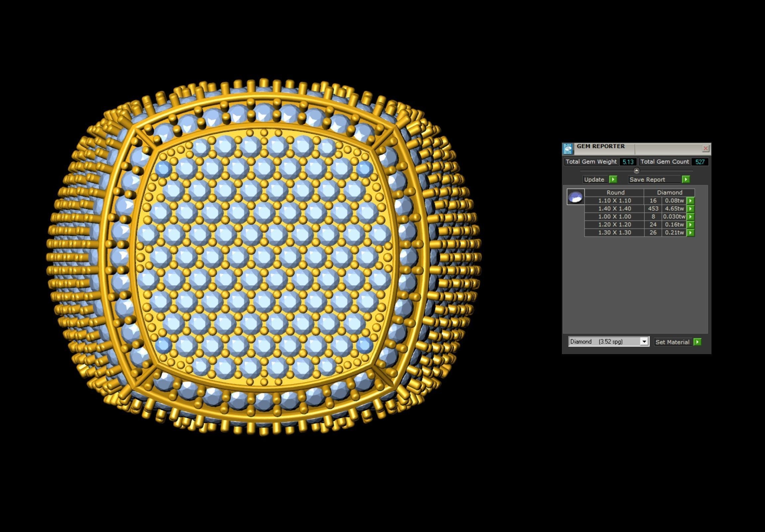Click green arrow for 1.10 X 1.10 row
The height and width of the screenshot is (532, 765).
click(691, 200)
